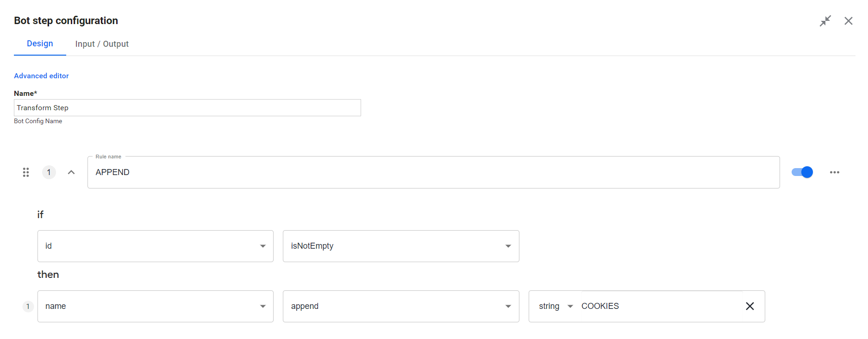Clear the COOKIES value with X icon
This screenshot has width=868, height=339.
click(750, 306)
